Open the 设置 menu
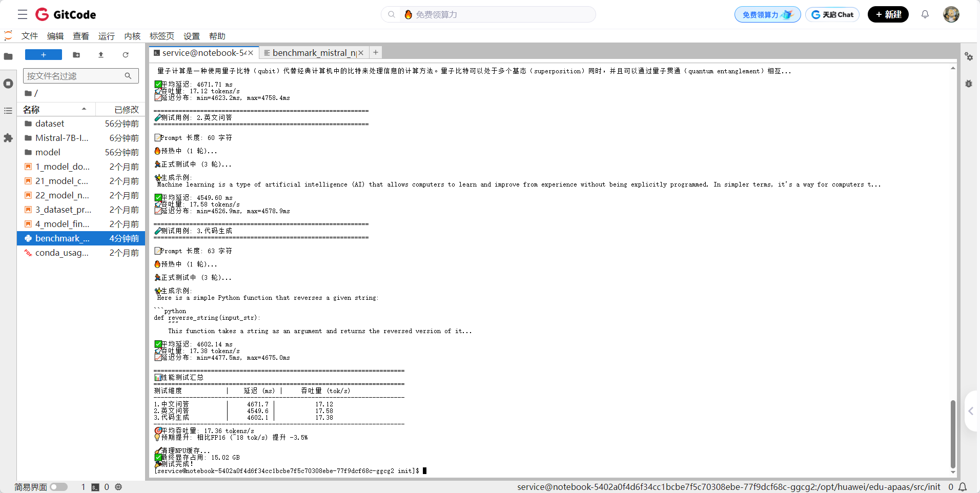 coord(192,36)
